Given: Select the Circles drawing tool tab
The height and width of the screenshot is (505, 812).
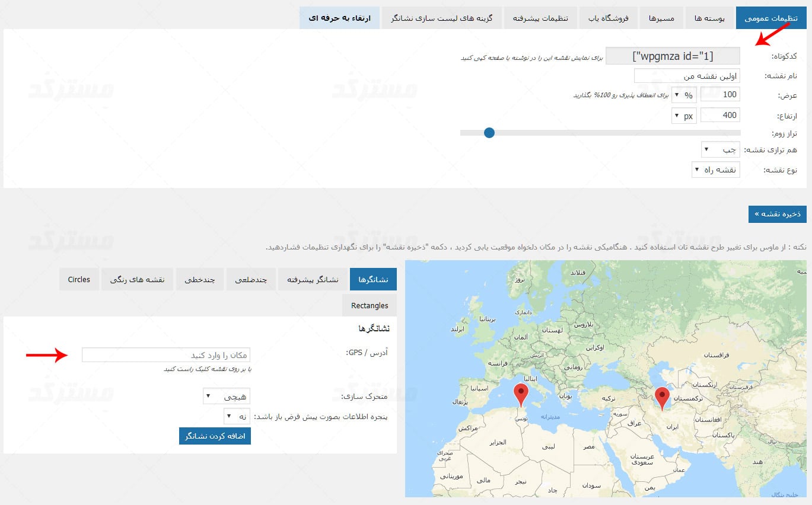Looking at the screenshot, I should 79,279.
